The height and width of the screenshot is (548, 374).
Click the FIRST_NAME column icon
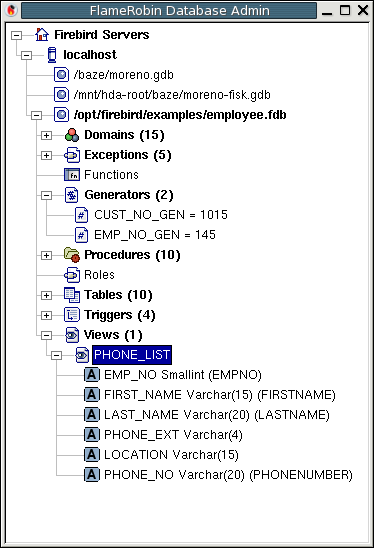point(92,395)
